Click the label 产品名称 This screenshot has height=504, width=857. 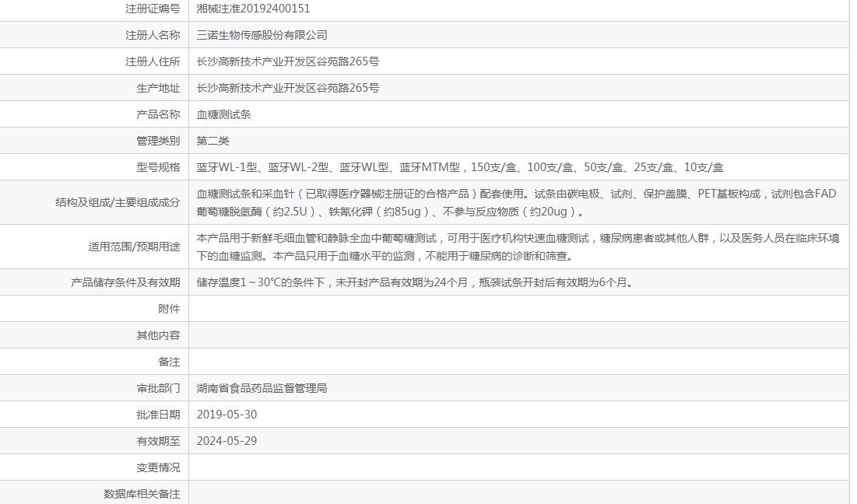coord(158,114)
